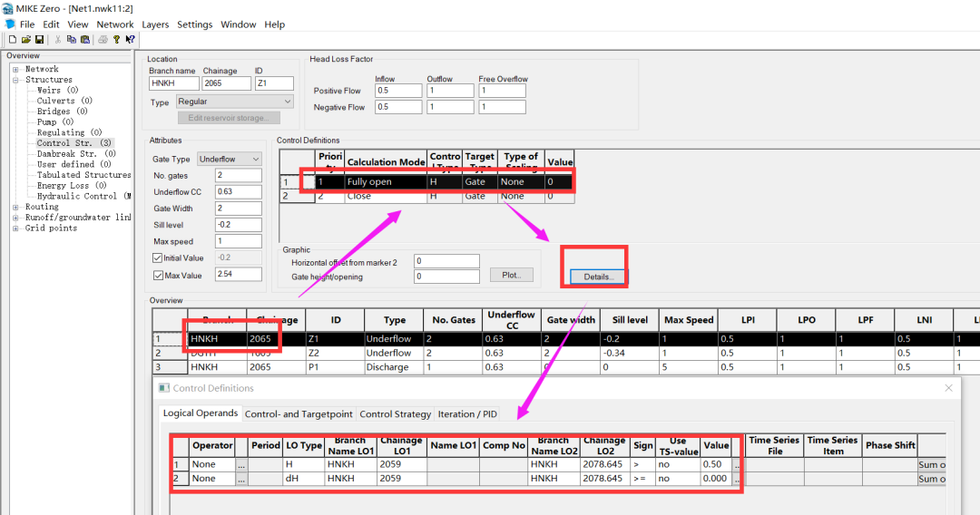This screenshot has height=515, width=980.
Task: Click the Positive Flow Inflow field
Action: pyautogui.click(x=398, y=91)
